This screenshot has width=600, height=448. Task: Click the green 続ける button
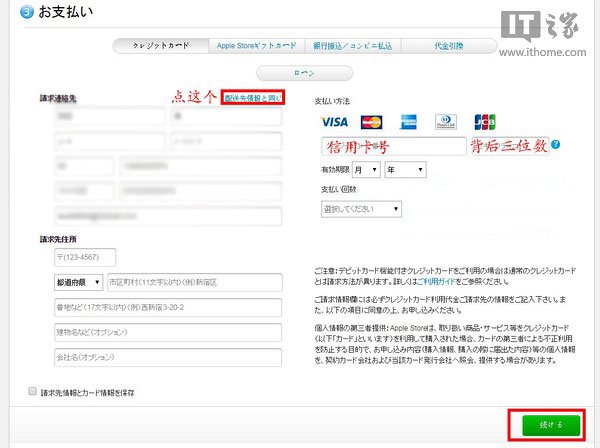(x=551, y=425)
